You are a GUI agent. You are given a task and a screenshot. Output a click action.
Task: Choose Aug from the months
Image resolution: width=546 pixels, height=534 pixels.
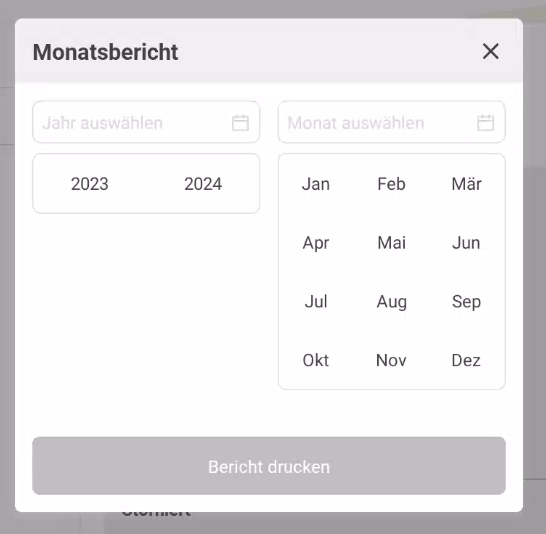tap(391, 301)
